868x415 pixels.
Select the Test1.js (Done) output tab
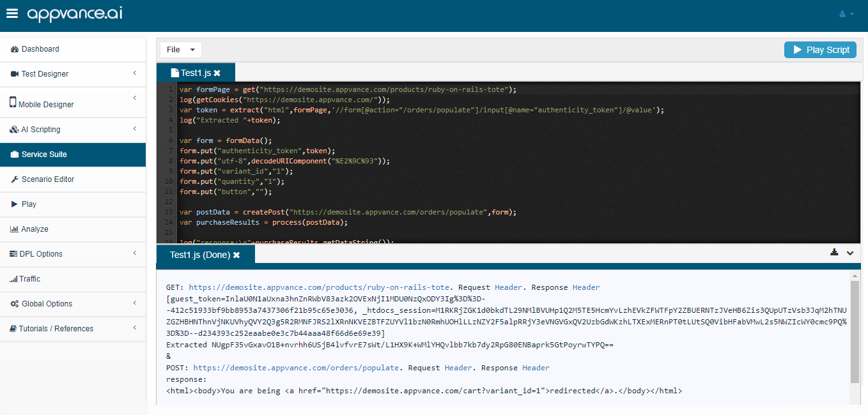click(205, 255)
